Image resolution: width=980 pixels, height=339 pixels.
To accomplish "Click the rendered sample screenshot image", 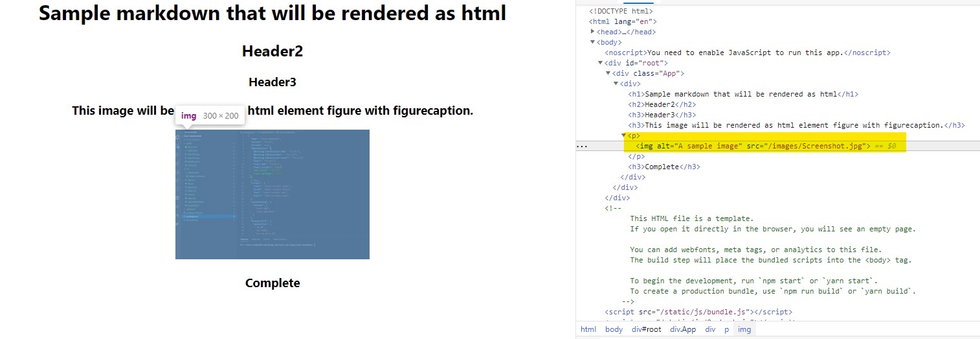I will (272, 194).
